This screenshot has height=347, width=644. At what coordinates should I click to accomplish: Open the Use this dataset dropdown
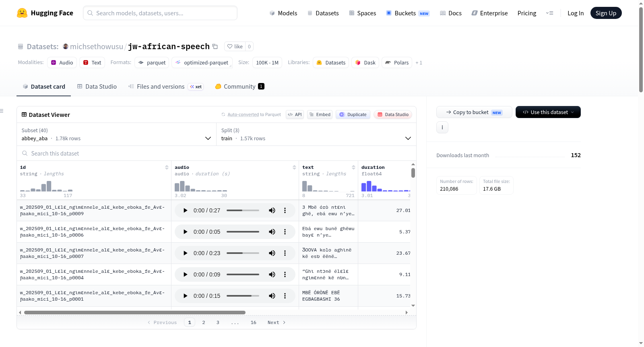pos(548,112)
